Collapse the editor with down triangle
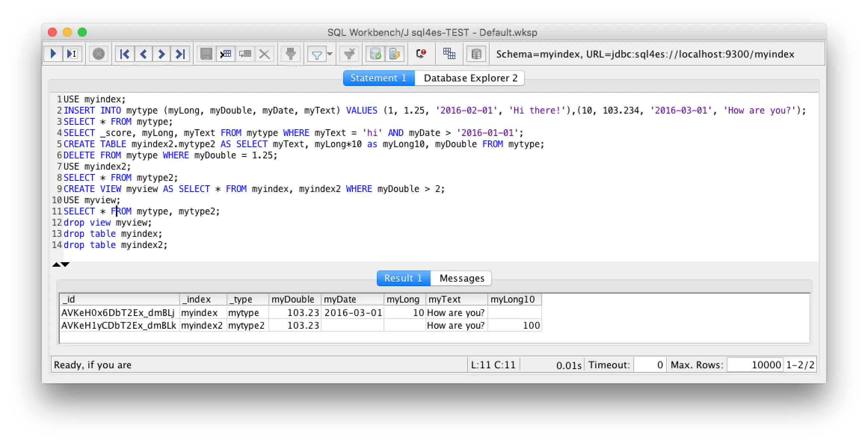Screen dimensions: 868x443 click(65, 264)
